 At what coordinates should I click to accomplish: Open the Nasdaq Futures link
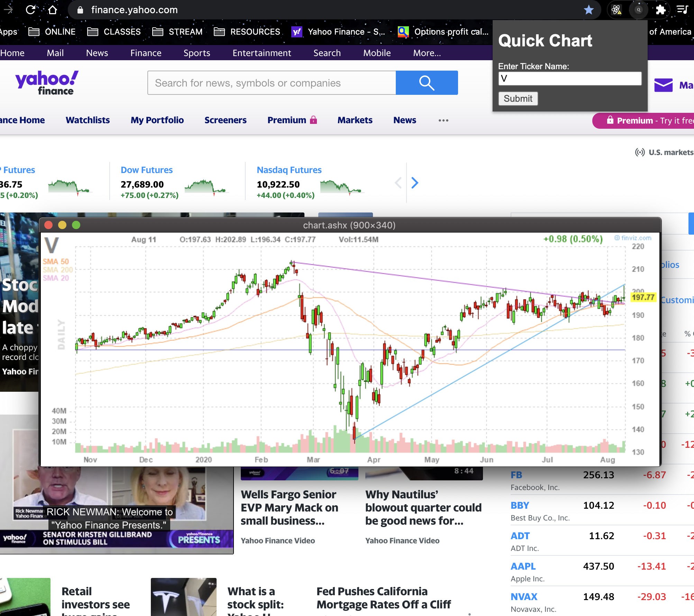pos(289,170)
